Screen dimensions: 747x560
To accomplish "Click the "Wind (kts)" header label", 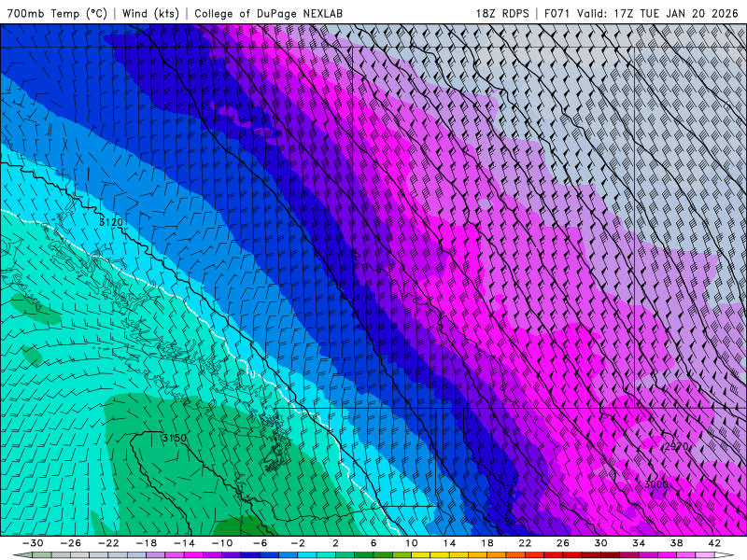I will tap(150, 13).
